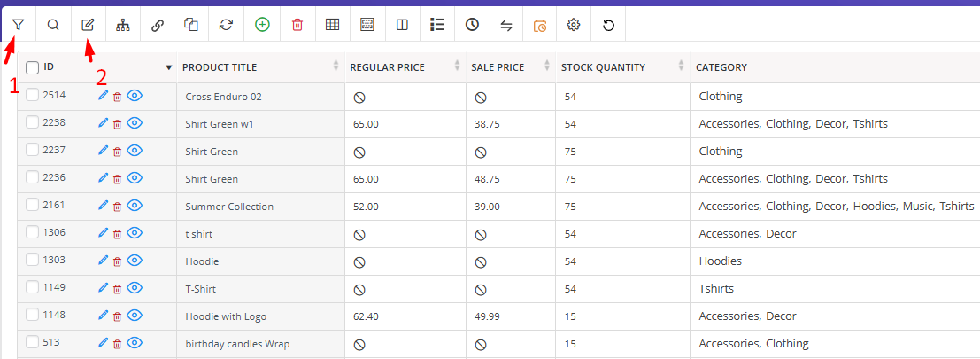Click the table grid toolbar icon
The width and height of the screenshot is (980, 359).
[x=333, y=25]
